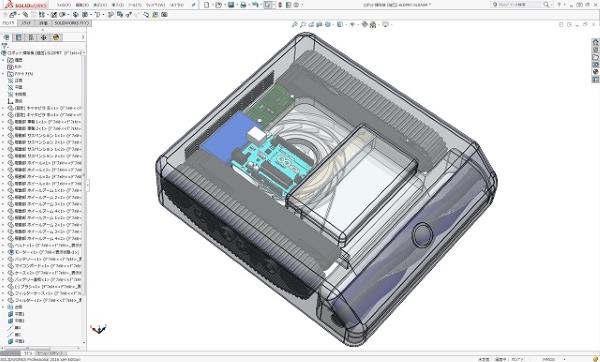
Task: Click the Edit Appearance color ball
Action: (364, 24)
